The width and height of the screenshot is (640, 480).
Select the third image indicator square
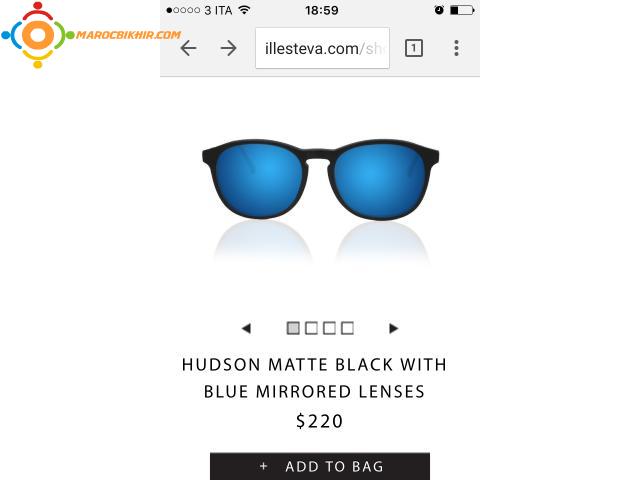click(x=329, y=328)
